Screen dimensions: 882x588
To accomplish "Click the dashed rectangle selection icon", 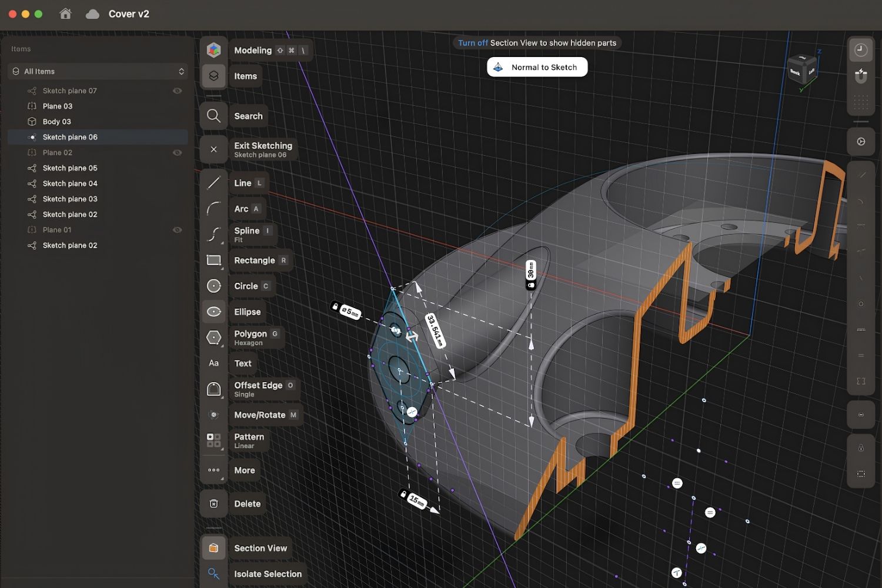I will [861, 474].
